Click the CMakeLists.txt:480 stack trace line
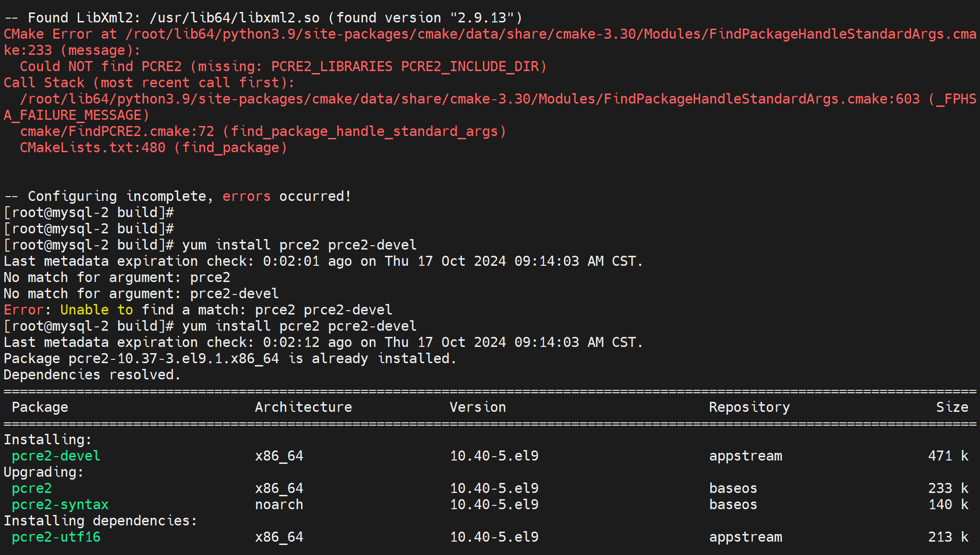 pyautogui.click(x=93, y=147)
